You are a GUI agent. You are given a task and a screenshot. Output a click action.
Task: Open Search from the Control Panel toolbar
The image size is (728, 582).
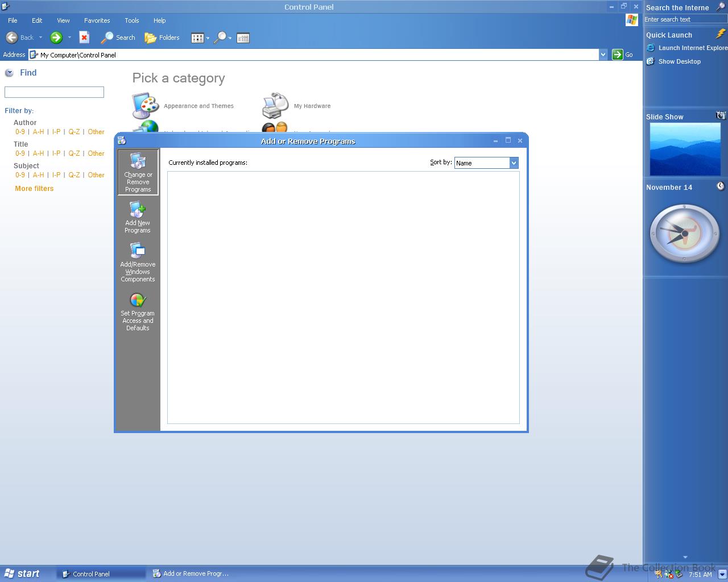(x=118, y=38)
